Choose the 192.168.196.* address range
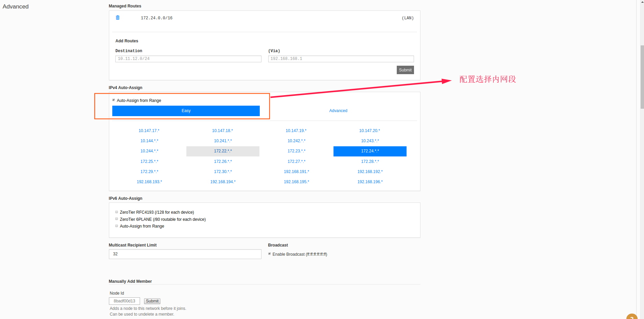644x319 pixels. pos(370,182)
